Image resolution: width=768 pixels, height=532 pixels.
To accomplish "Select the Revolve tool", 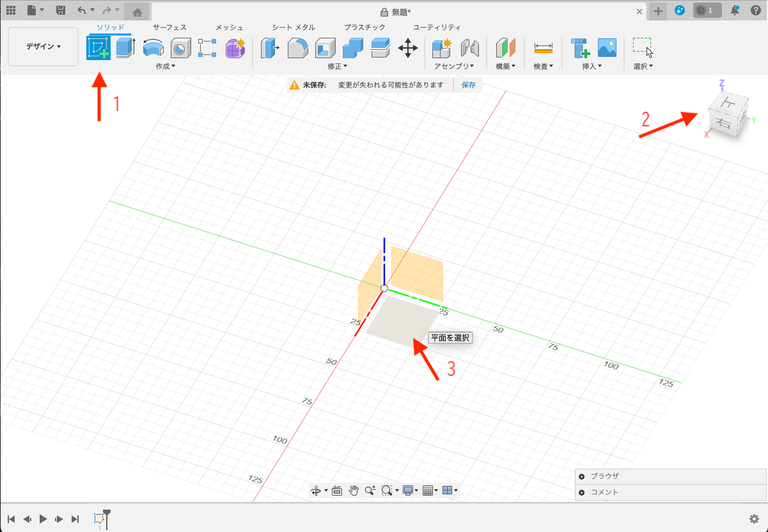I will point(153,49).
